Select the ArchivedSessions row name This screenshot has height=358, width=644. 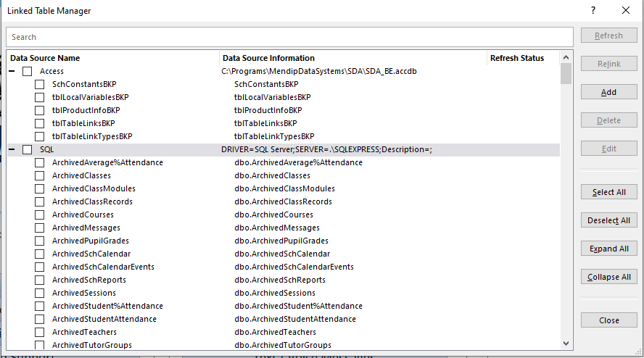84,293
